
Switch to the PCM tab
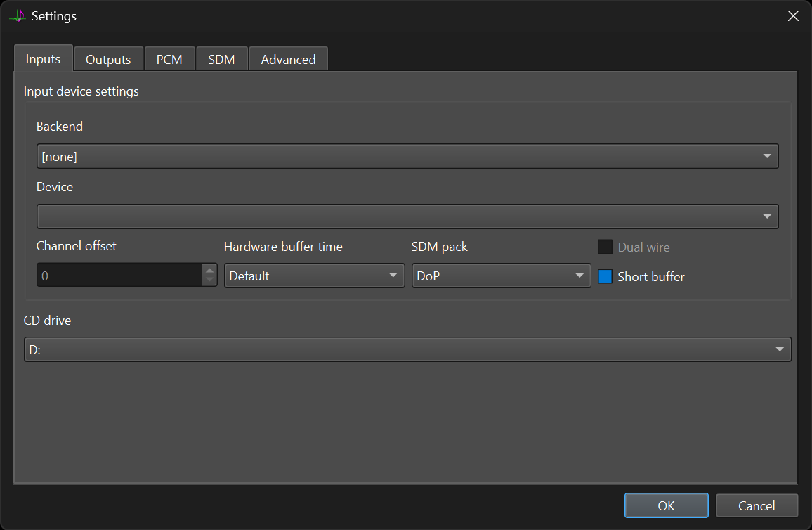(169, 59)
